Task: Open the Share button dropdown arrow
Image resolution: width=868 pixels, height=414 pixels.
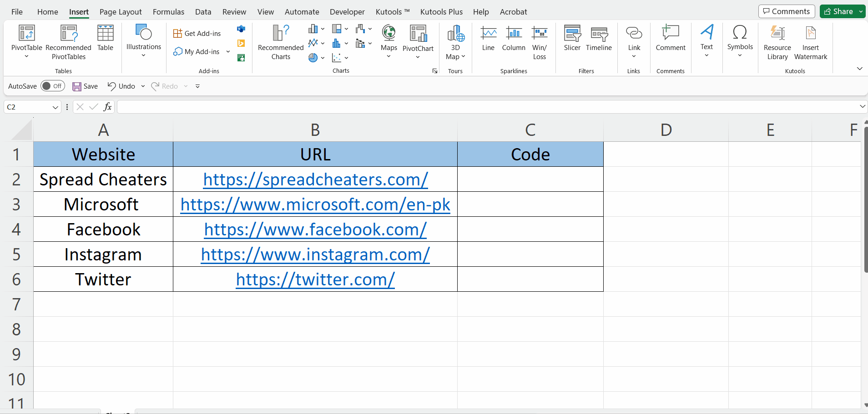Action: click(861, 11)
